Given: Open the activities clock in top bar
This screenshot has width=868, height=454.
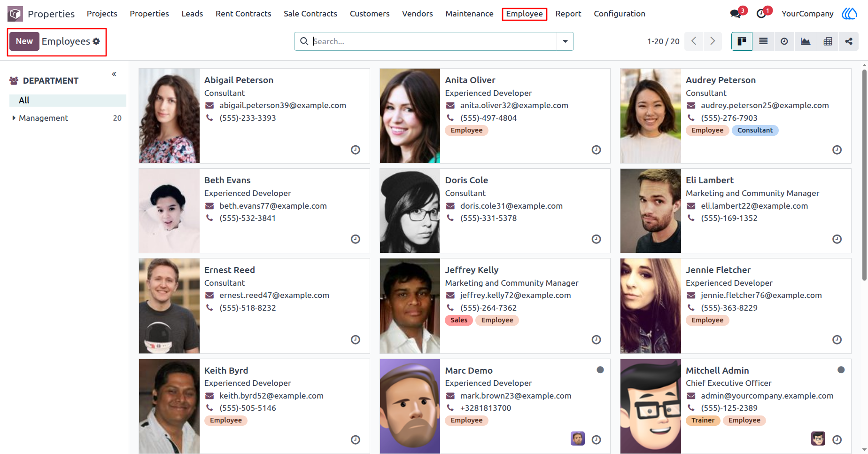Looking at the screenshot, I should click(761, 14).
